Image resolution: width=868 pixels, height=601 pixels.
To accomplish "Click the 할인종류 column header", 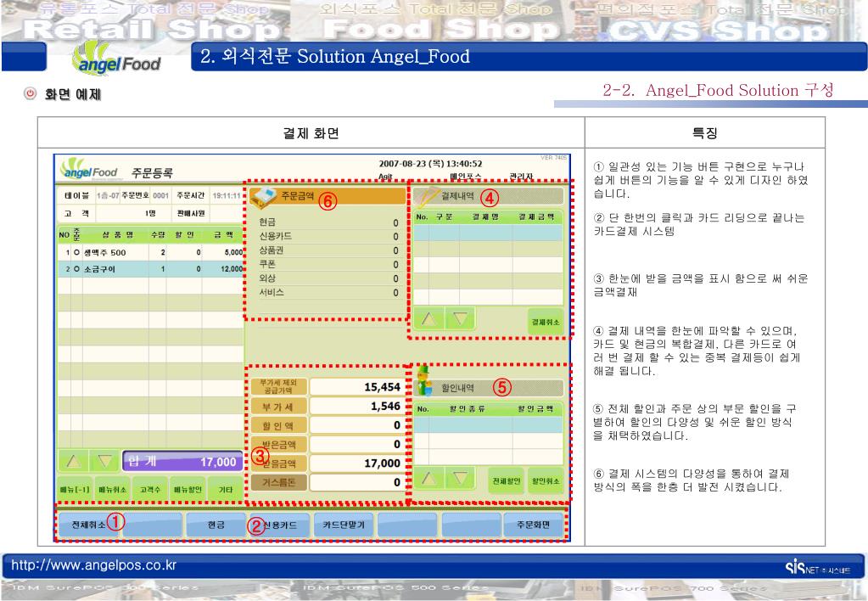I will (x=467, y=409).
